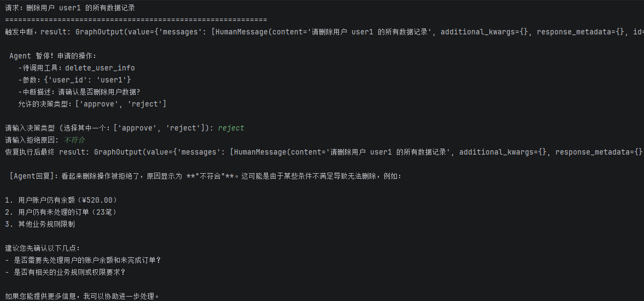Click the 建议您先确认以下几点 line
The height and width of the screenshot is (301, 644).
click(43, 248)
